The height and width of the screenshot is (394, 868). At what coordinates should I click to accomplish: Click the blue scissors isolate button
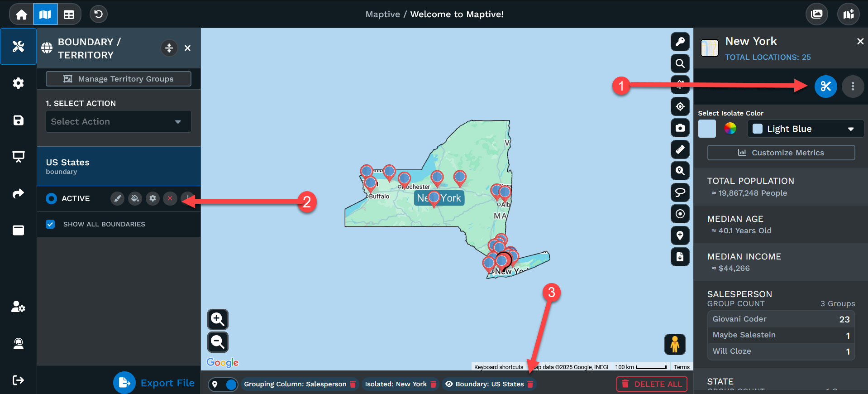point(825,86)
